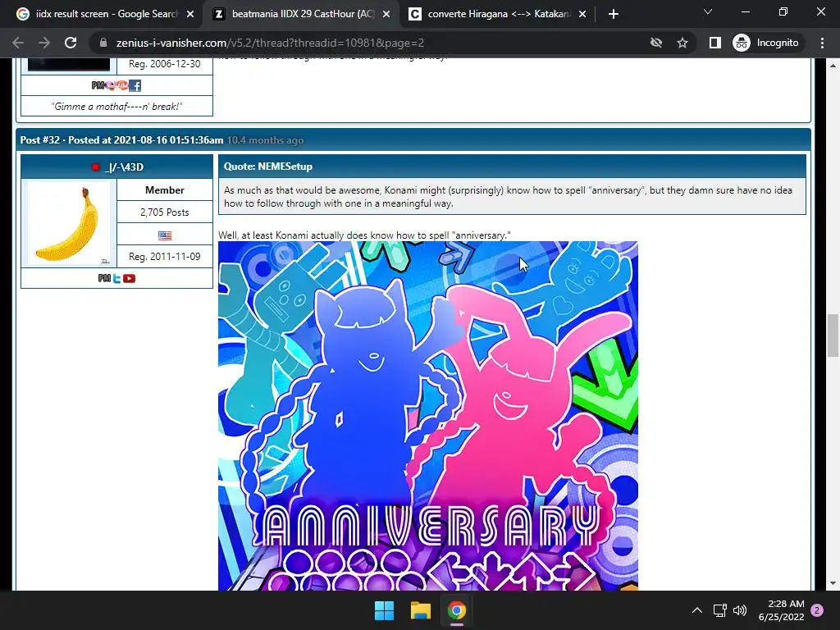The image size is (840, 630).
Task: Click the PM icon above the Gimme quote
Action: pos(98,85)
